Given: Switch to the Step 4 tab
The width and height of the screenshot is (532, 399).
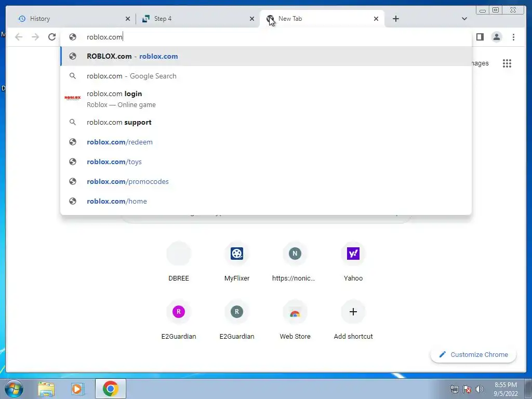Looking at the screenshot, I should pyautogui.click(x=197, y=19).
